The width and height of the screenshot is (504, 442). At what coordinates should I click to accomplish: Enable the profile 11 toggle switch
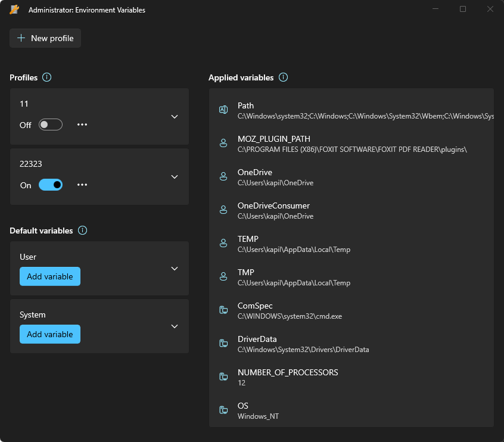tap(51, 124)
